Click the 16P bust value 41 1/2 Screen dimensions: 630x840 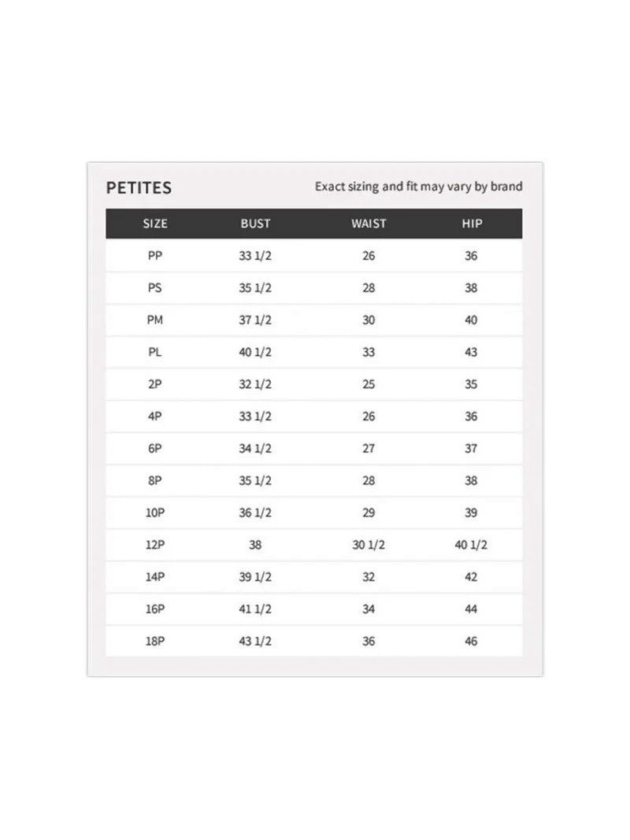pyautogui.click(x=255, y=609)
